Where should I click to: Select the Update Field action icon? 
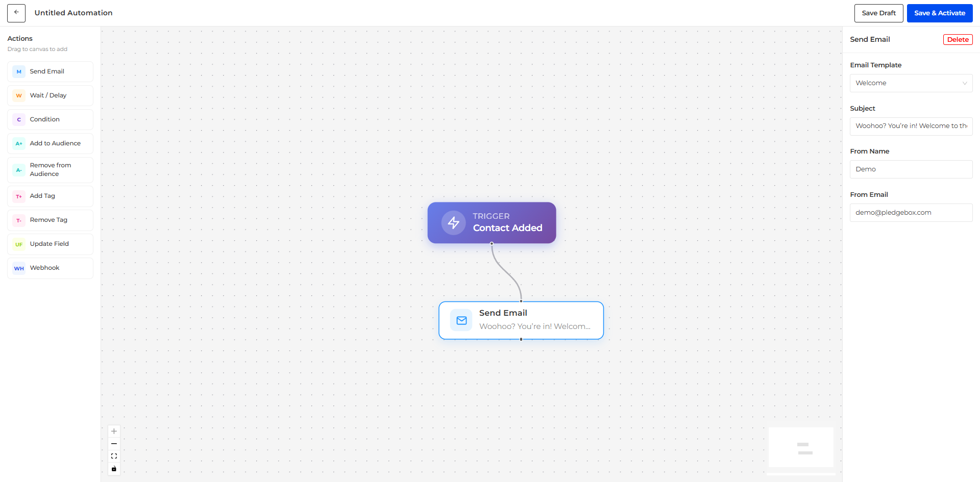19,244
